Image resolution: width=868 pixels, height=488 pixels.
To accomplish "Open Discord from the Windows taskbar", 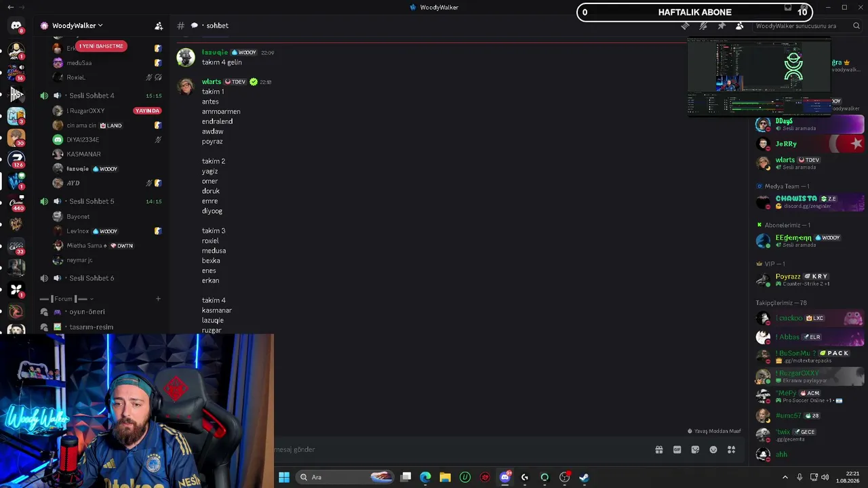I will click(505, 477).
